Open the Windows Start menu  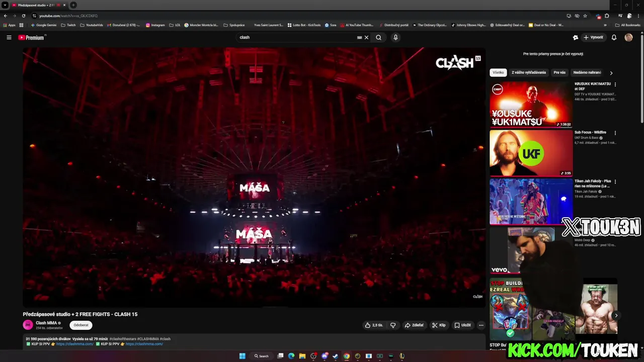[242, 356]
